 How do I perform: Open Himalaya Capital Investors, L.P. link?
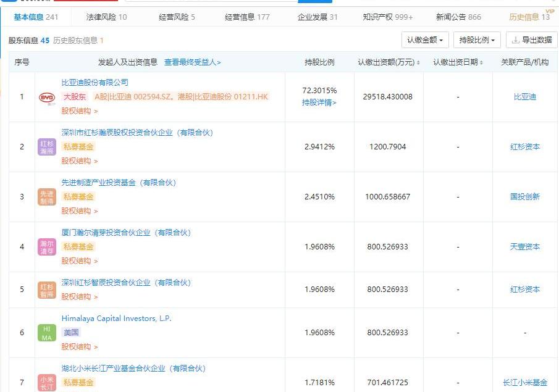pyautogui.click(x=117, y=319)
